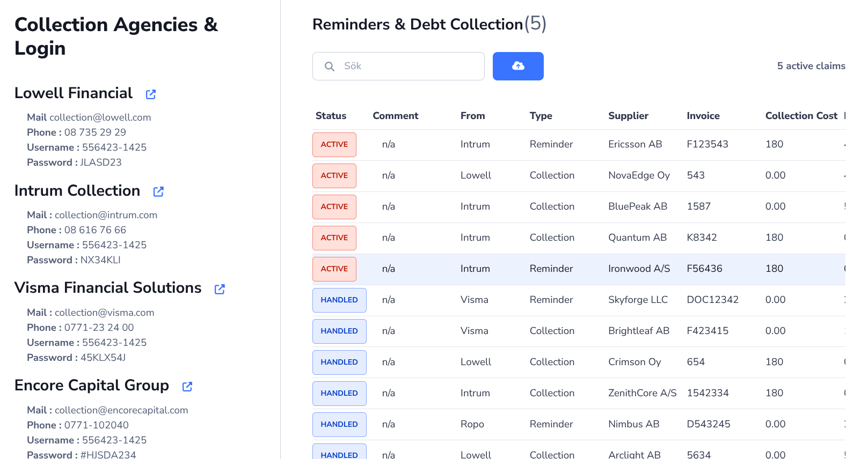The width and height of the screenshot is (868, 459).
Task: Open the Lowell Financial external link icon
Action: [151, 94]
